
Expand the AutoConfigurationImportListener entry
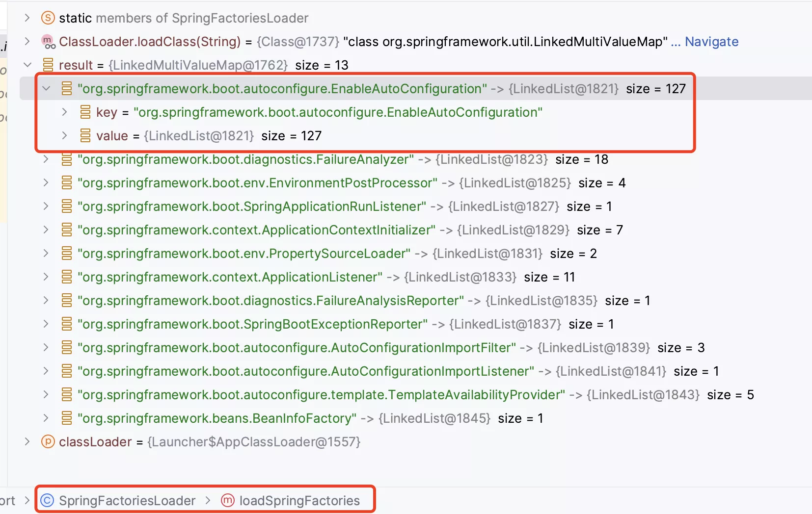46,371
